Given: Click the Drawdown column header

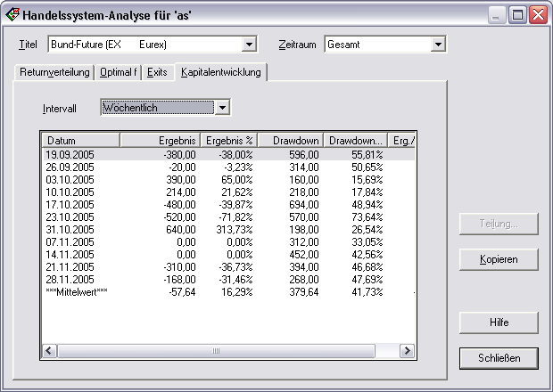Looking at the screenshot, I should [x=291, y=141].
